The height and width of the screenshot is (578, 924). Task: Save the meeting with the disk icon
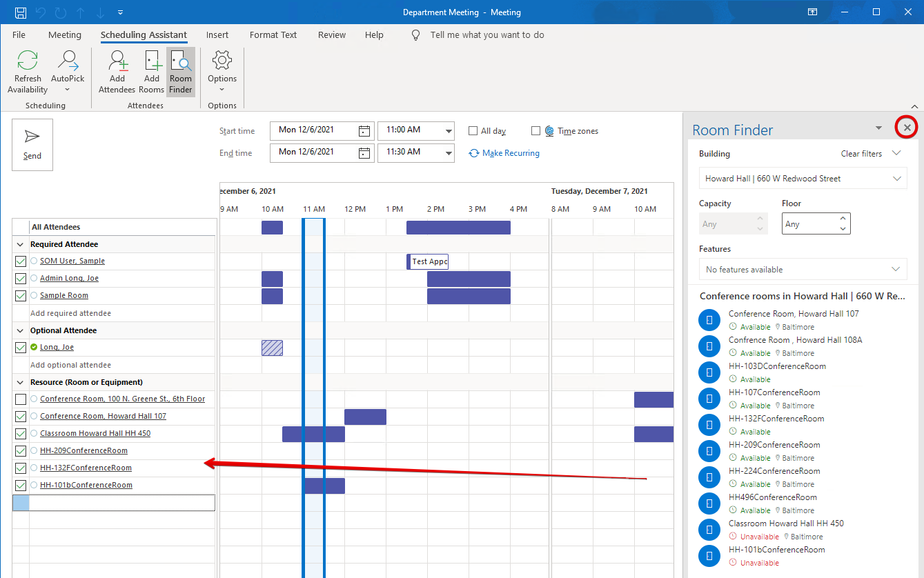pos(21,12)
